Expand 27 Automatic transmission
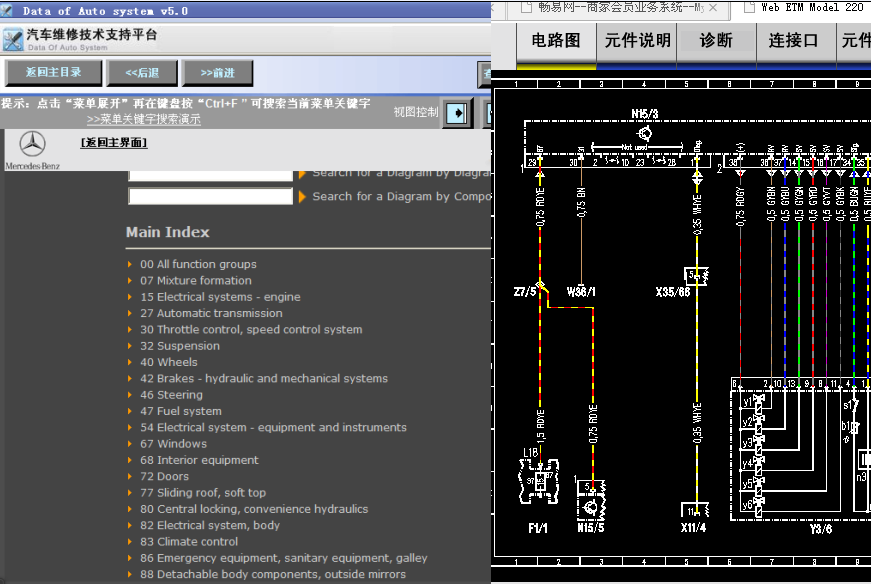 (211, 313)
